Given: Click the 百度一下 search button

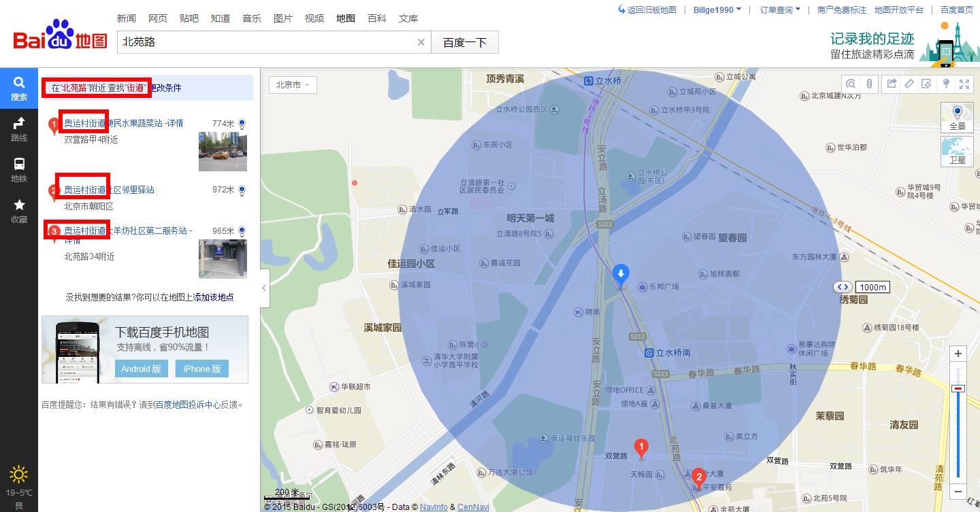Looking at the screenshot, I should [465, 42].
